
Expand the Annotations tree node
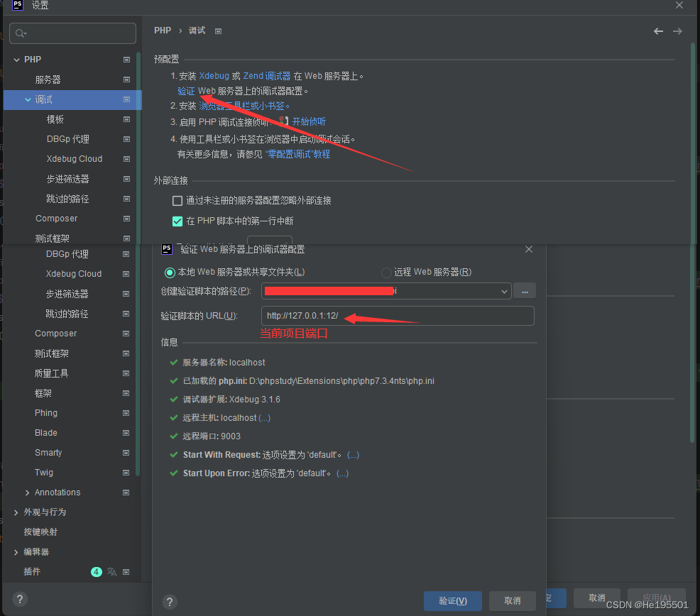(27, 493)
